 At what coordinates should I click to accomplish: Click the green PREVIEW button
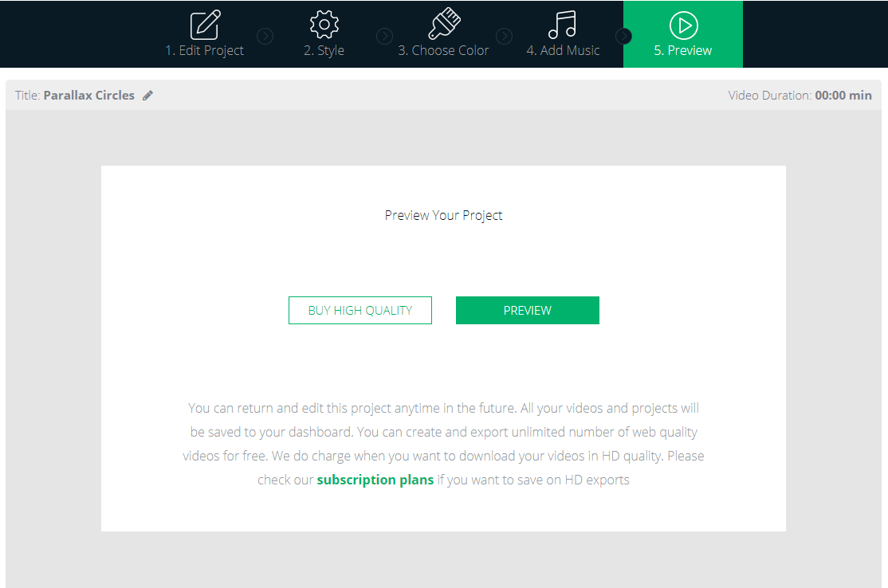pyautogui.click(x=527, y=310)
